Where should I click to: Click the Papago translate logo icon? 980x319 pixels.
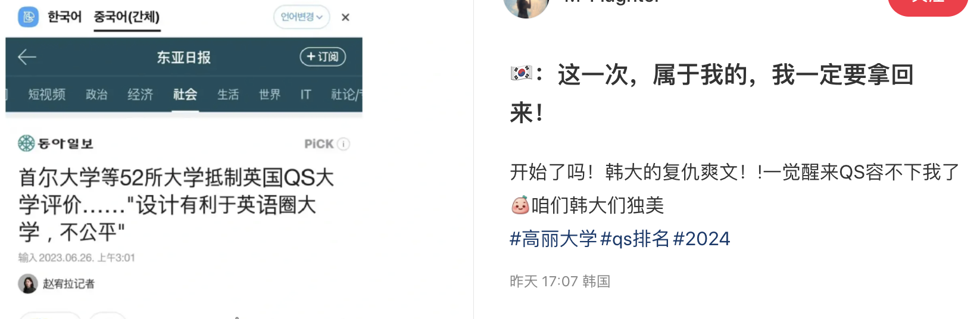pos(28,17)
